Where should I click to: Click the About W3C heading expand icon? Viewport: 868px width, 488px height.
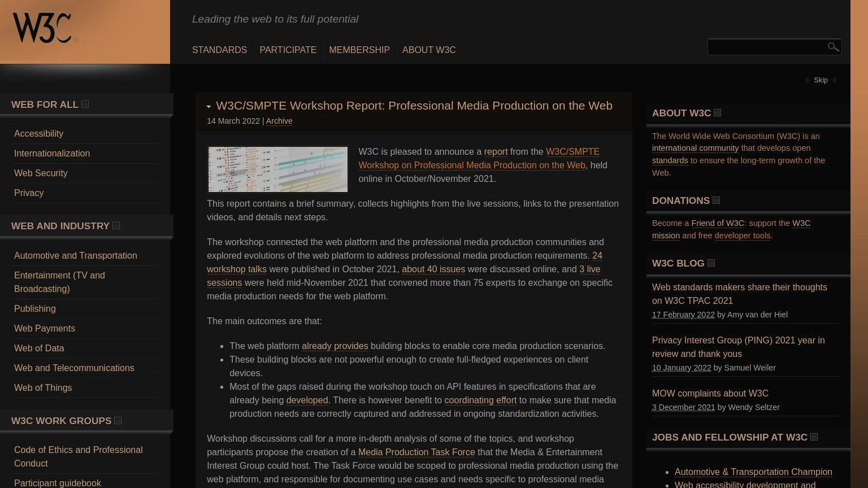click(x=717, y=113)
